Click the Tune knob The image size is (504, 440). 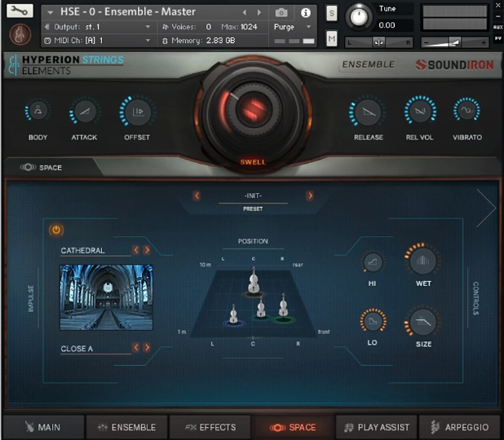coord(359,16)
